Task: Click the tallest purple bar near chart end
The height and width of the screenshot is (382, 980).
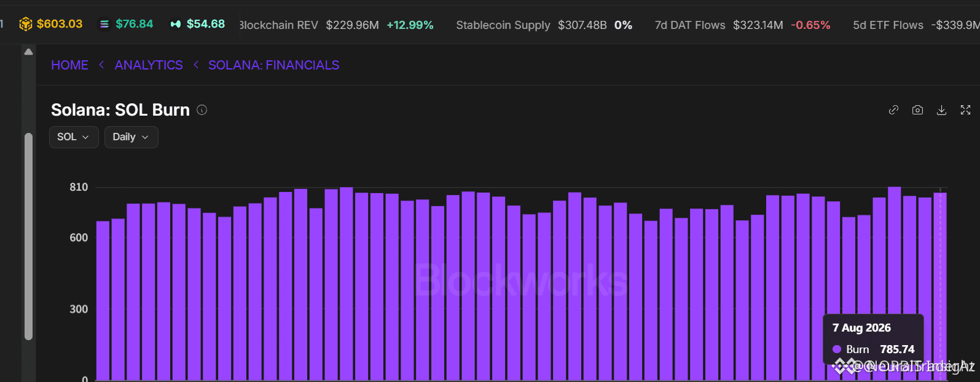Action: point(894,284)
